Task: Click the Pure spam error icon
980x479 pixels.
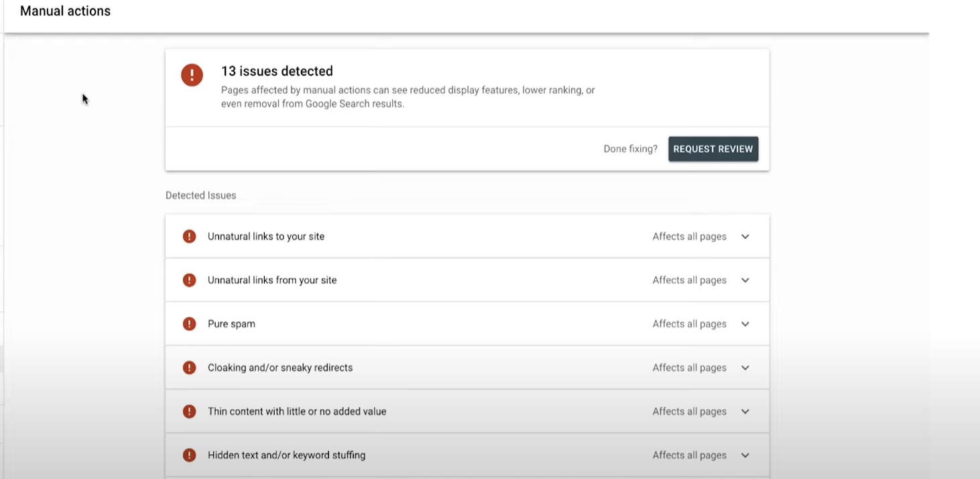Action: click(x=190, y=323)
